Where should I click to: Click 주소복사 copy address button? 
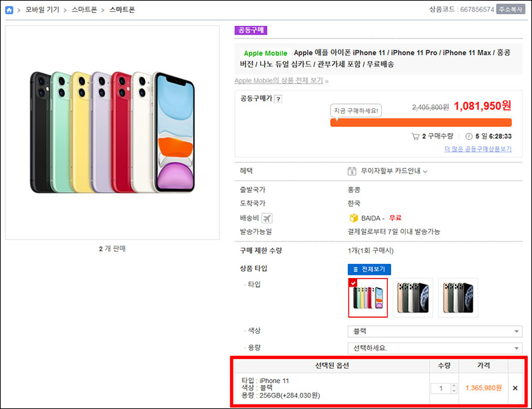tap(511, 9)
